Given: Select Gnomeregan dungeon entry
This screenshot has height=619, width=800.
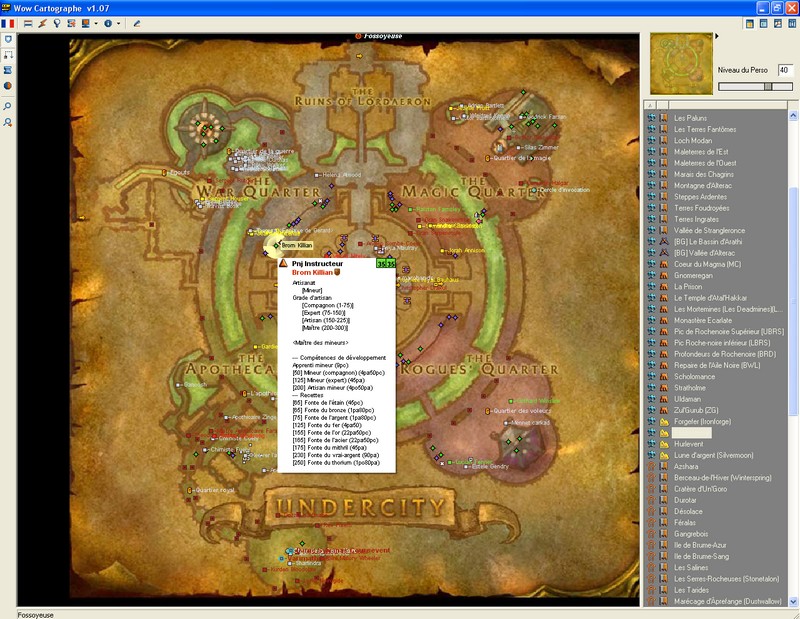Looking at the screenshot, I should (x=693, y=275).
